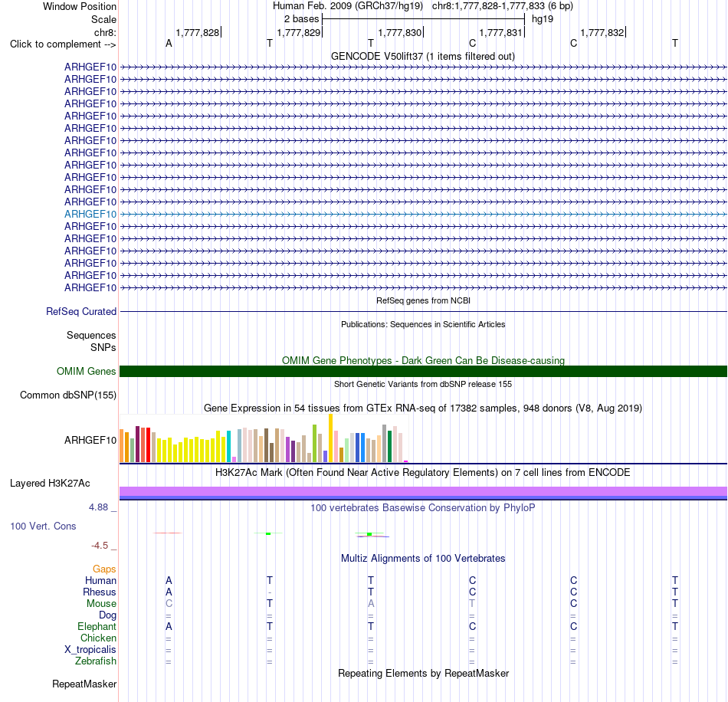Click the 'Rhesus' alignment row label
The width and height of the screenshot is (728, 702).
tap(100, 592)
